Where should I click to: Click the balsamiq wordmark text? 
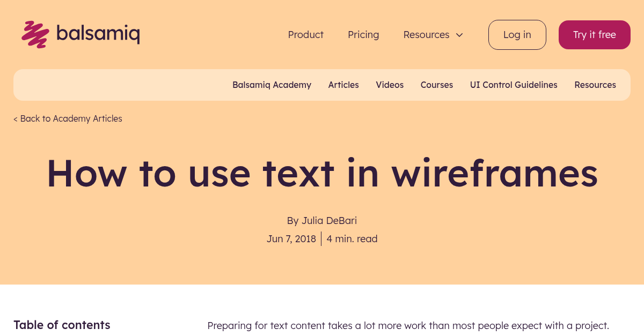[x=99, y=33]
